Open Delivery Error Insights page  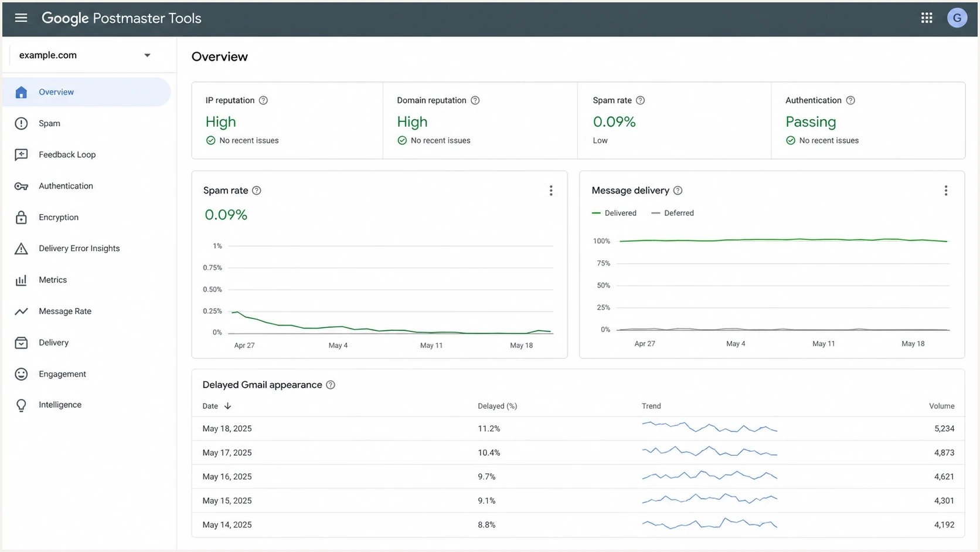click(79, 249)
